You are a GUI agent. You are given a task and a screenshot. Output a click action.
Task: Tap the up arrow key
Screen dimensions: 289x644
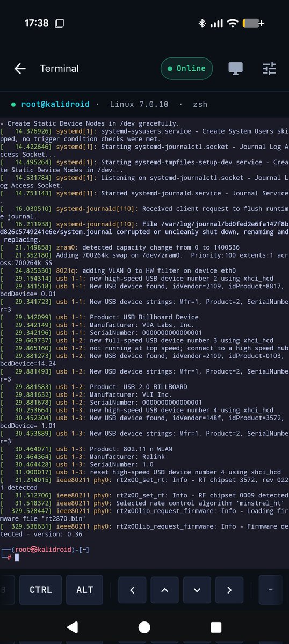pyautogui.click(x=165, y=590)
